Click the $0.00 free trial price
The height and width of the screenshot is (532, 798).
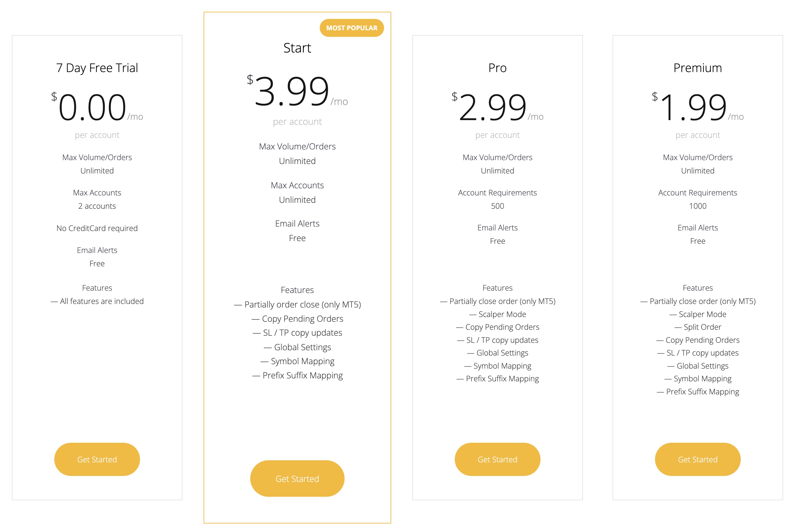tap(92, 107)
